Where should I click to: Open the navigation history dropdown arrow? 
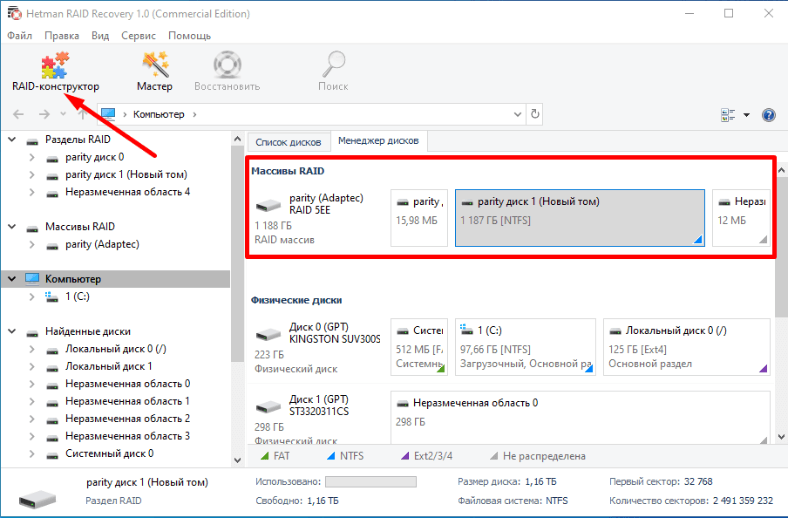click(63, 114)
